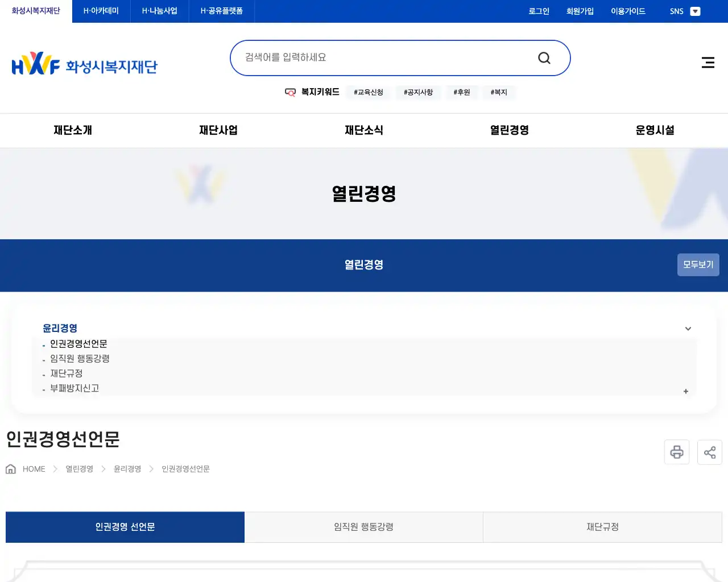Open the hamburger menu at top right
This screenshot has height=582, width=728.
pyautogui.click(x=708, y=63)
